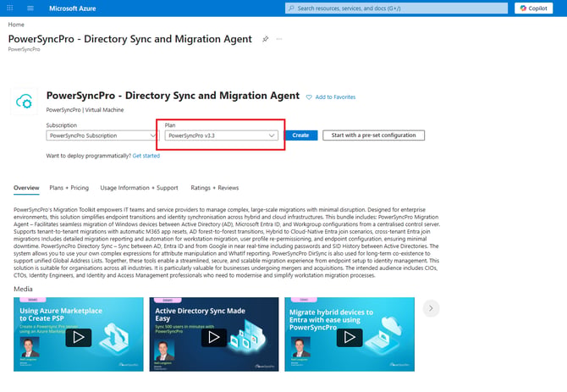Click the Create button

[301, 135]
